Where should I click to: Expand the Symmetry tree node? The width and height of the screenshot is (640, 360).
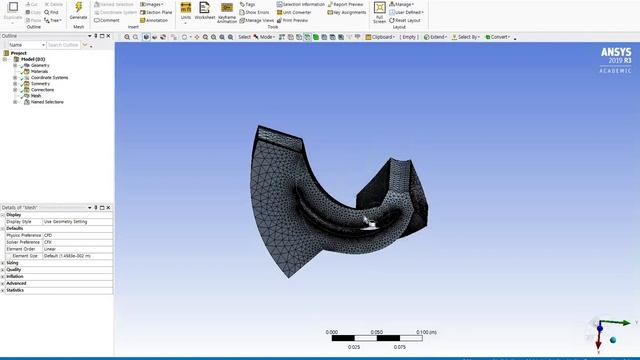(15, 84)
